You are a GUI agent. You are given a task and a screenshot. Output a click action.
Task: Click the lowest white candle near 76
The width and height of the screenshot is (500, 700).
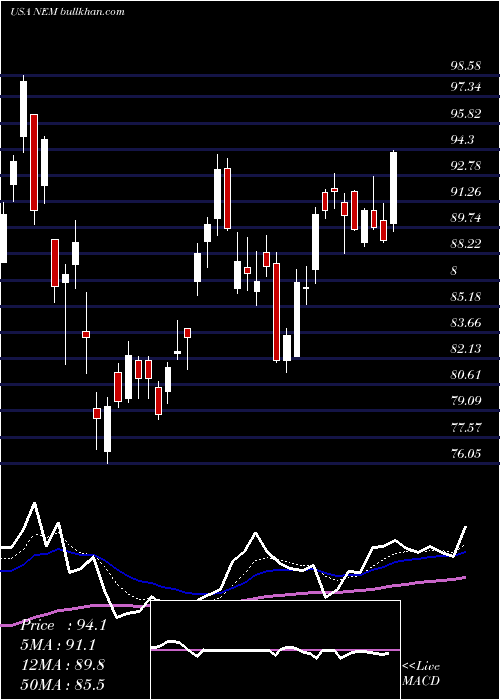click(x=107, y=429)
